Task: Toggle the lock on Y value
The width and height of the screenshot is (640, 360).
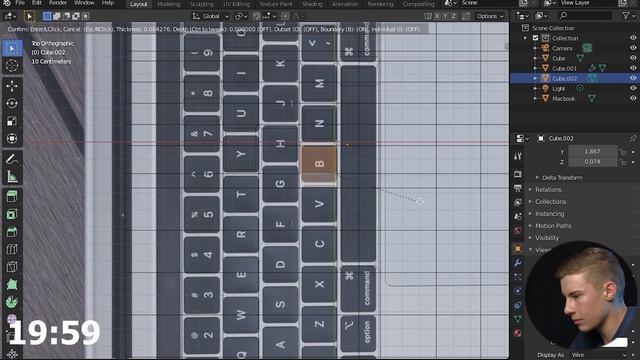Action: 623,152
